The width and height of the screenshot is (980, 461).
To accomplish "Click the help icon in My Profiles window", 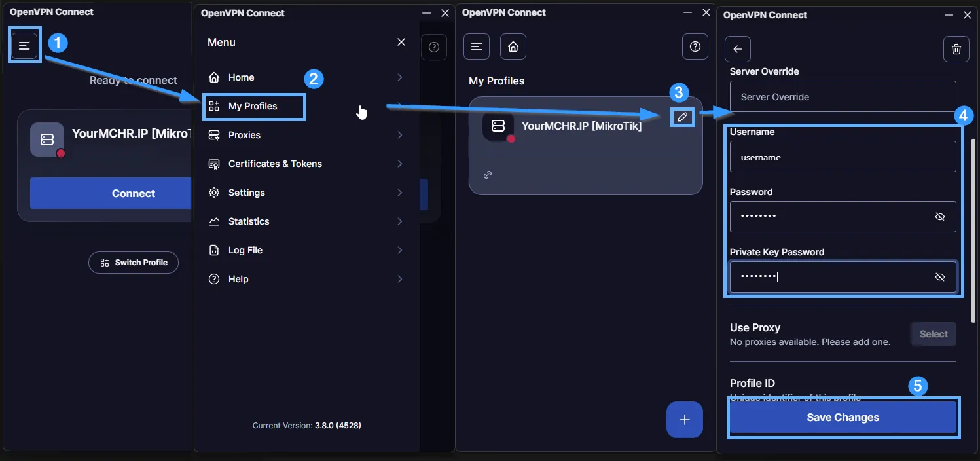I will point(695,46).
